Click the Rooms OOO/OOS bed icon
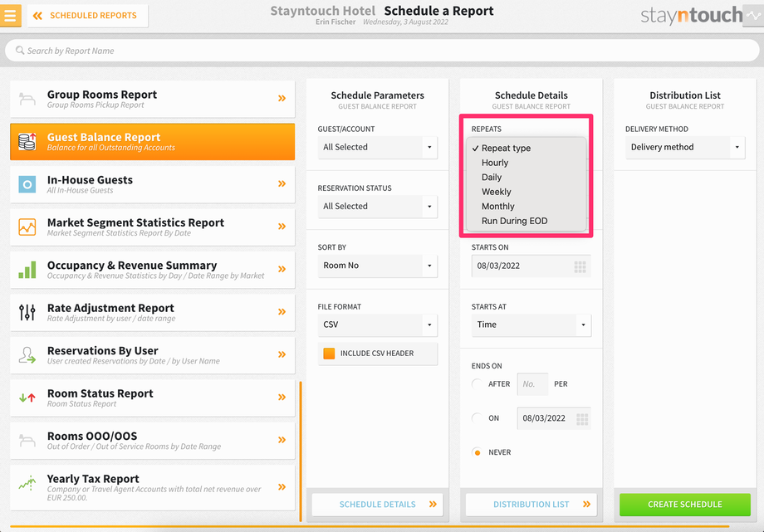 [x=27, y=441]
